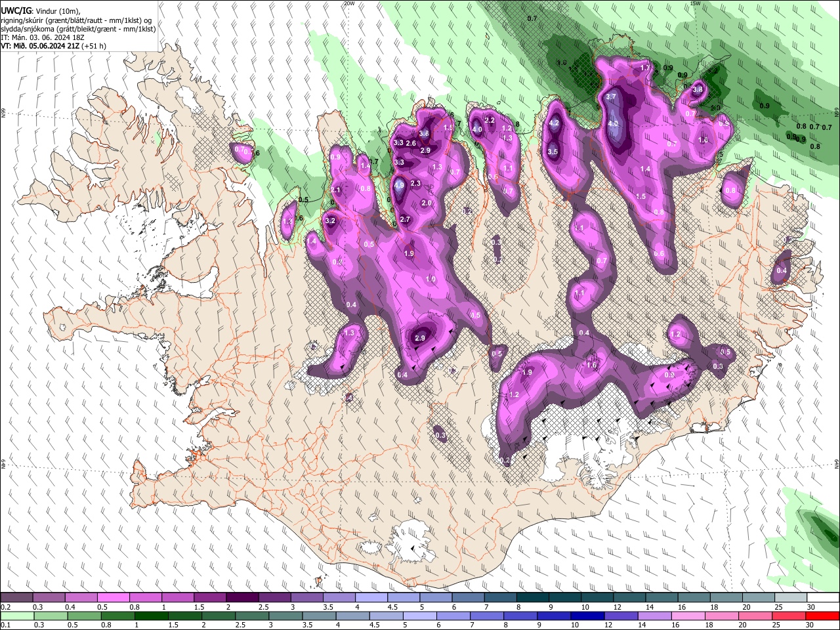Click the upper bar swatch between 0.2 and 0.3
Image resolution: width=840 pixels, height=630 pixels.
(x=16, y=598)
